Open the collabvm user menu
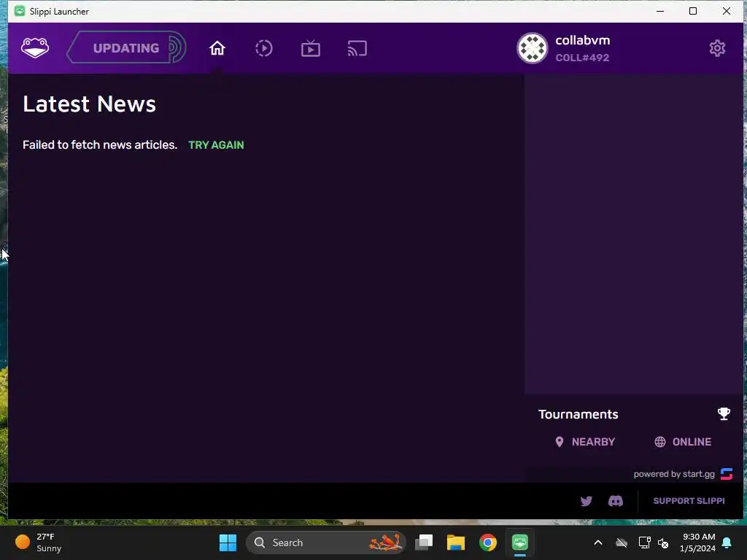The image size is (747, 560). pyautogui.click(x=564, y=48)
